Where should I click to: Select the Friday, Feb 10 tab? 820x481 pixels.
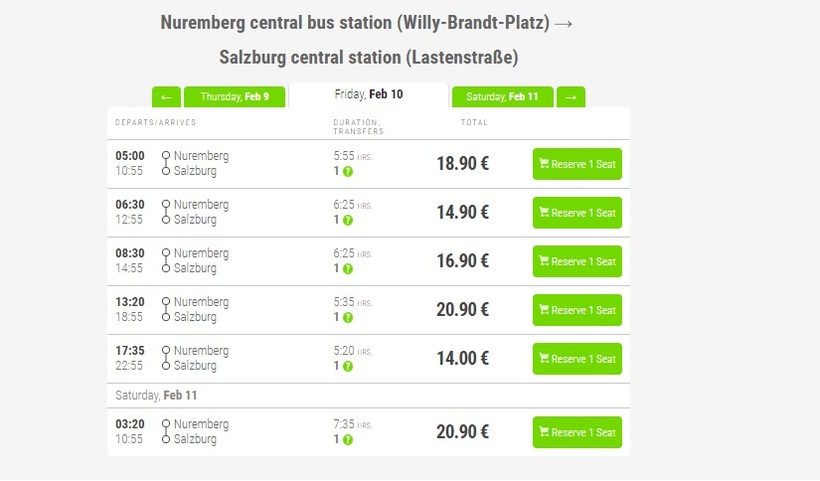pos(368,94)
